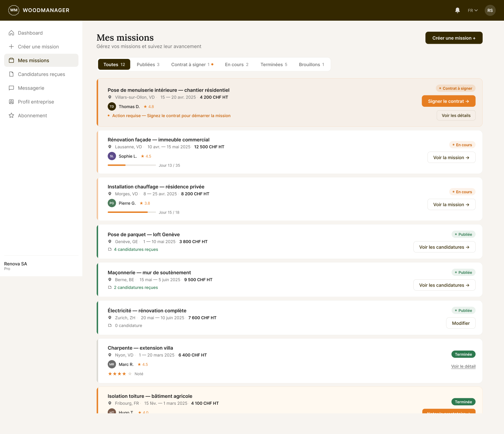The image size is (504, 434).
Task: Click the WoodManager WM logo icon
Action: [x=14, y=10]
